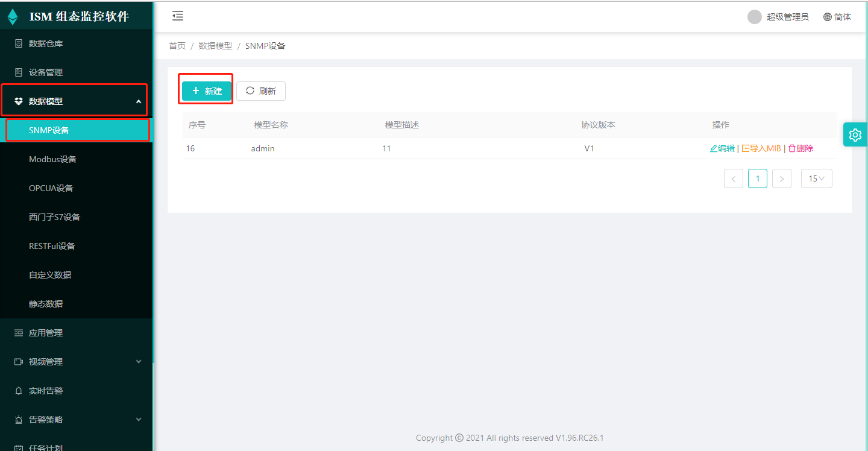
Task: Click the row number 16 cell
Action: point(190,148)
